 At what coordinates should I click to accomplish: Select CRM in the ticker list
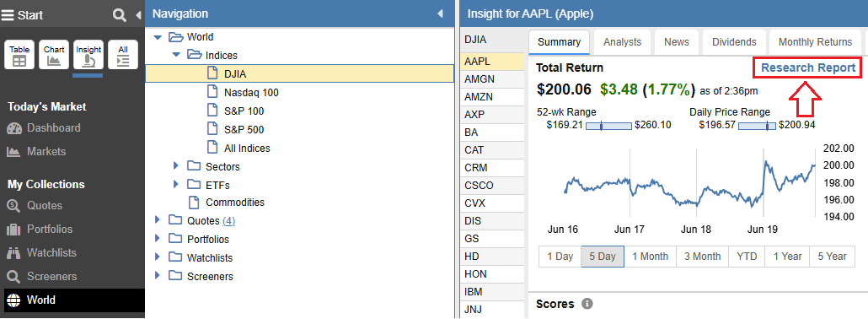492,168
